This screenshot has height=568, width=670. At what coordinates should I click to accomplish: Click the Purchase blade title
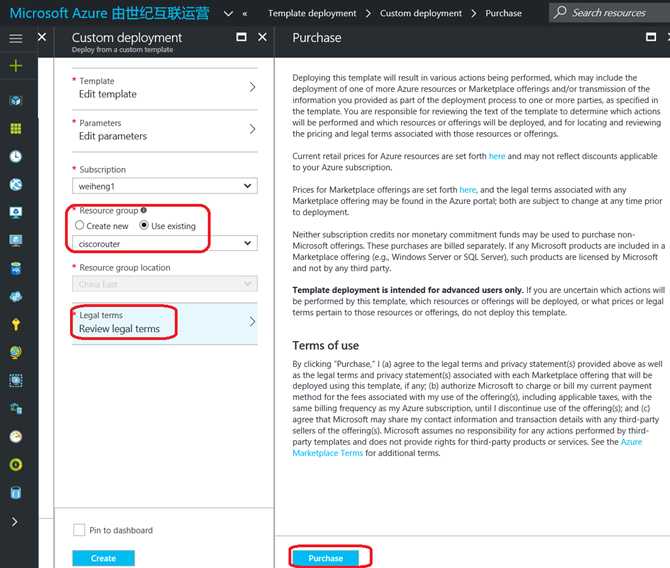pos(317,38)
